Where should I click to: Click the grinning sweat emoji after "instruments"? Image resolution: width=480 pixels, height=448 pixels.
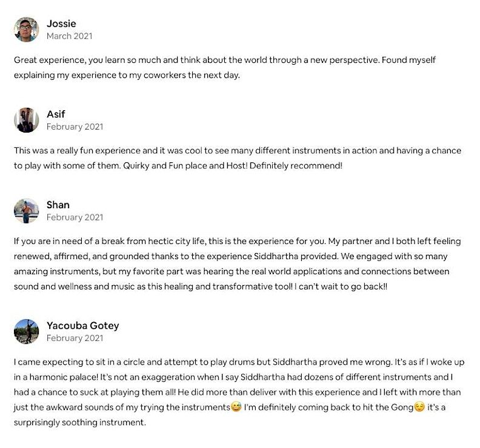point(236,407)
